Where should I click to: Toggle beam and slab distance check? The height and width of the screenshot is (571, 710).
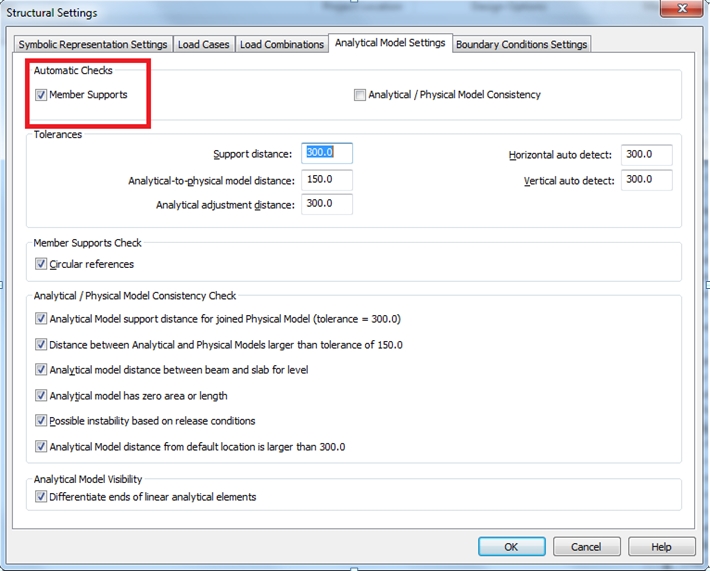[x=41, y=370]
